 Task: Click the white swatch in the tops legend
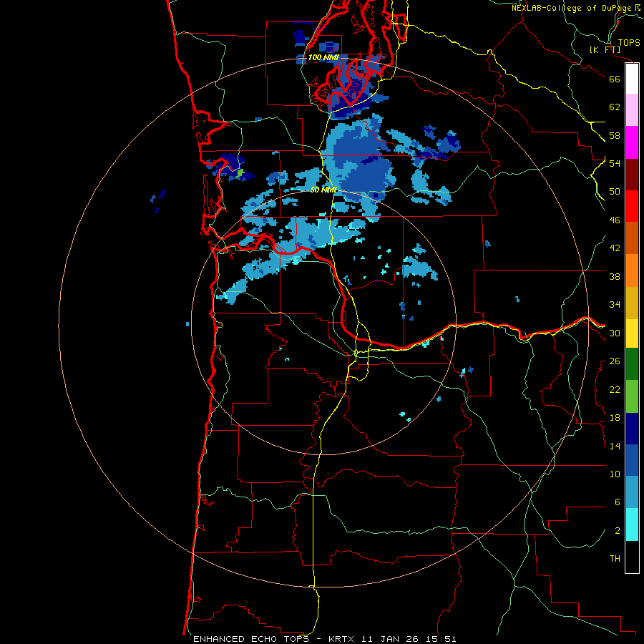coord(632,79)
